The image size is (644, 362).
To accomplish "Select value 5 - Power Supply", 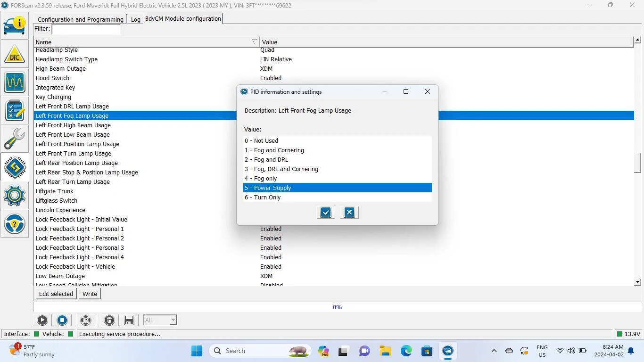I will point(338,188).
